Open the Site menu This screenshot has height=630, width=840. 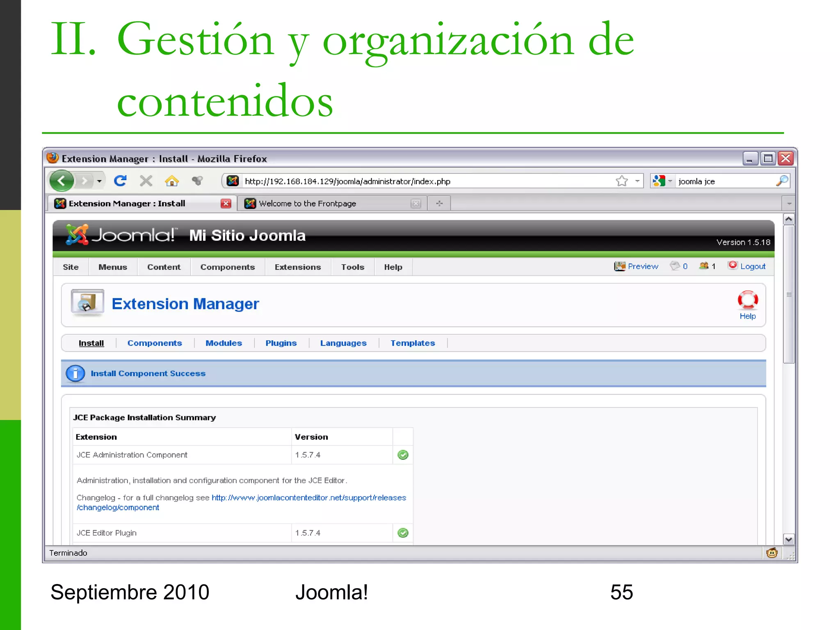pyautogui.click(x=71, y=267)
